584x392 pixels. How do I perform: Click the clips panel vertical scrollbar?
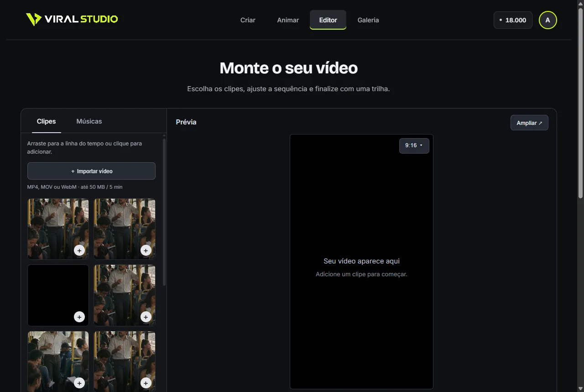164,212
